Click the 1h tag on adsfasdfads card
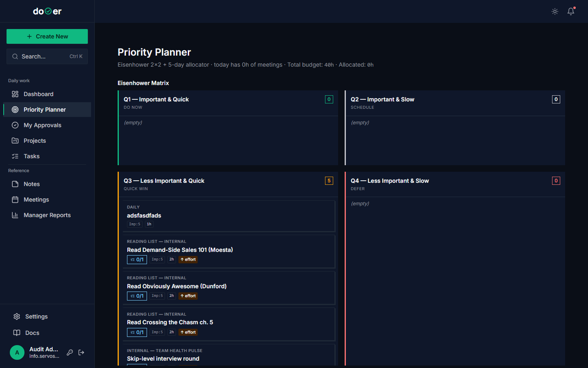The height and width of the screenshot is (368, 588). [x=149, y=224]
